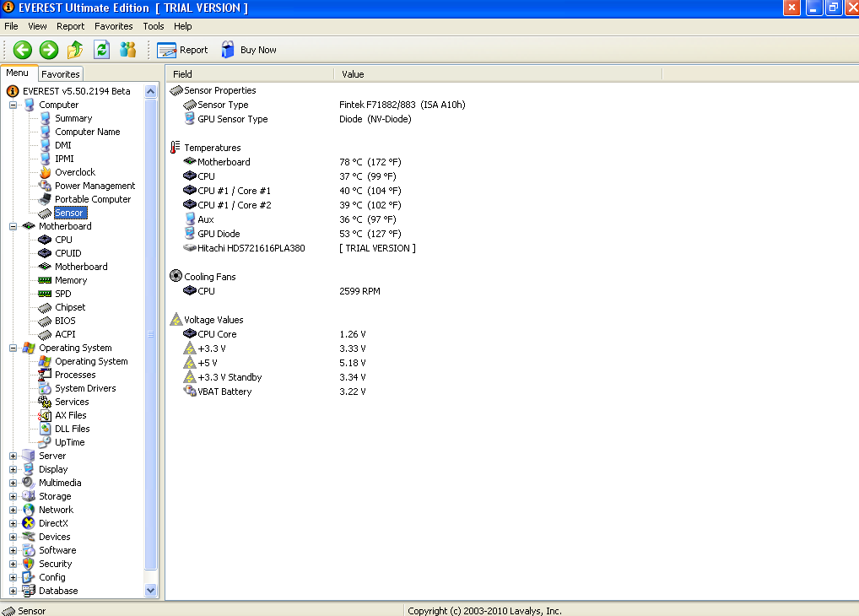Image resolution: width=859 pixels, height=616 pixels.
Task: Collapse the Motherboard tree node
Action: 14,226
